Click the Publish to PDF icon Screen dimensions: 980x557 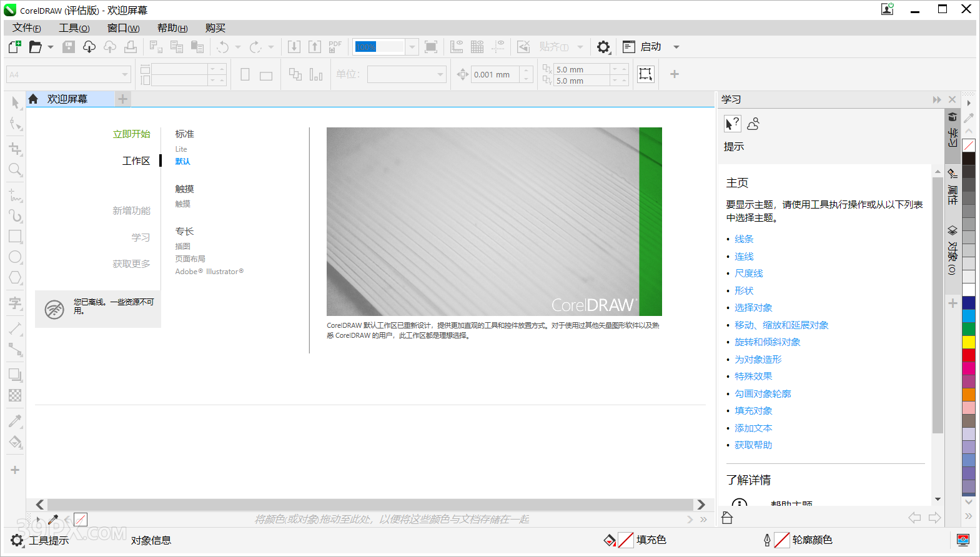pos(335,47)
